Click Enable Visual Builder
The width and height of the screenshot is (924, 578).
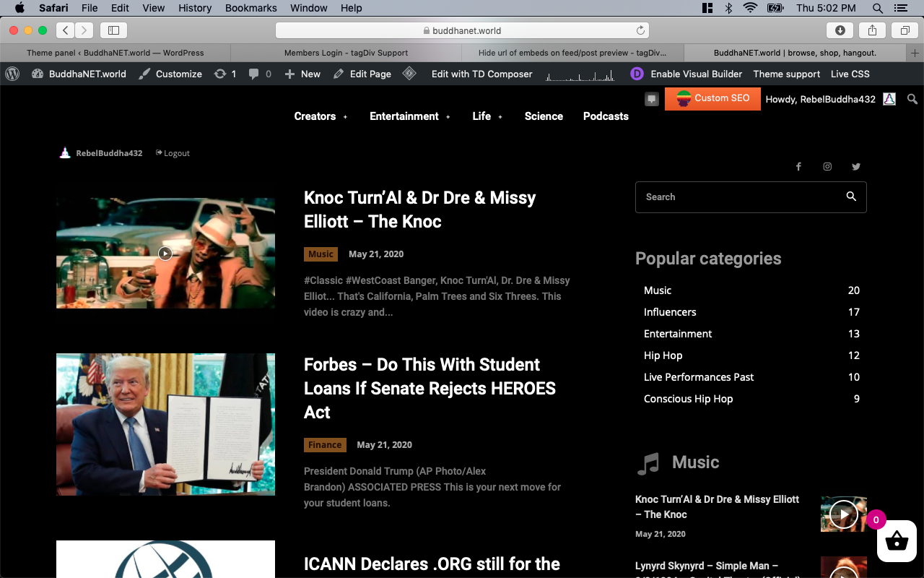tap(697, 74)
